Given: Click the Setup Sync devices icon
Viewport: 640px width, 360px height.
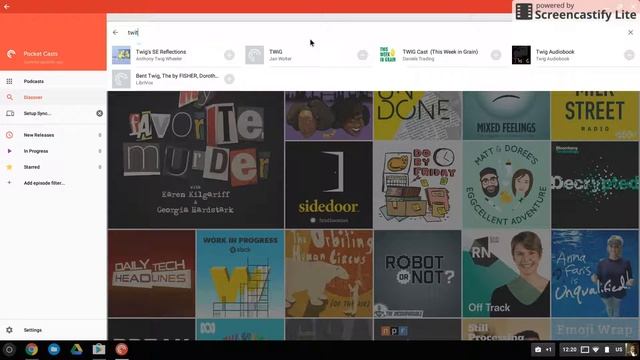Looking at the screenshot, I should (10, 113).
